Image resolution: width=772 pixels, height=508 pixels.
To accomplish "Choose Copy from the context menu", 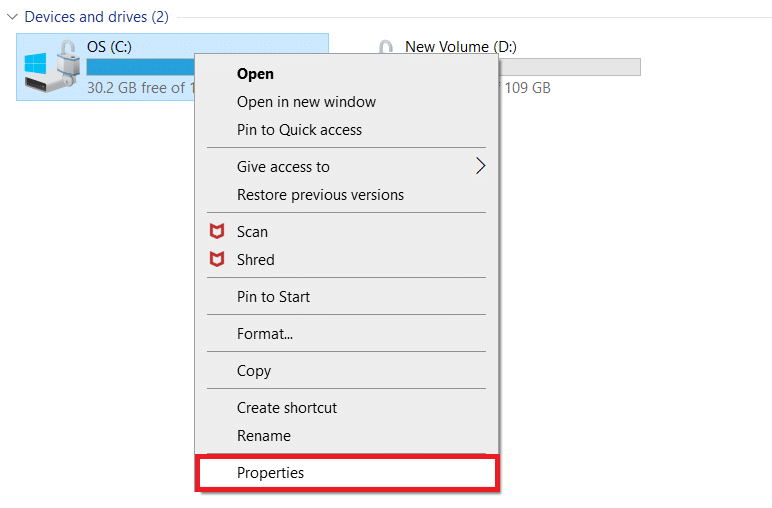I will [x=254, y=370].
